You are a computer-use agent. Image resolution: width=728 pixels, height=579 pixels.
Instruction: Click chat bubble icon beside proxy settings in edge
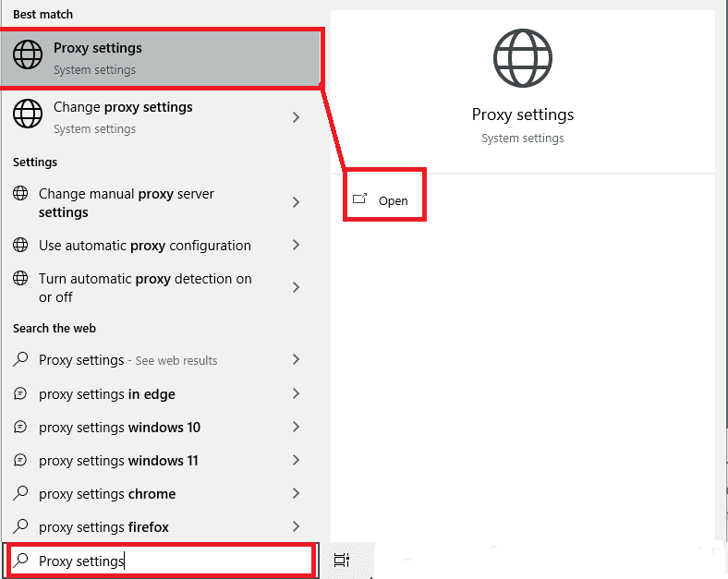[x=20, y=394]
